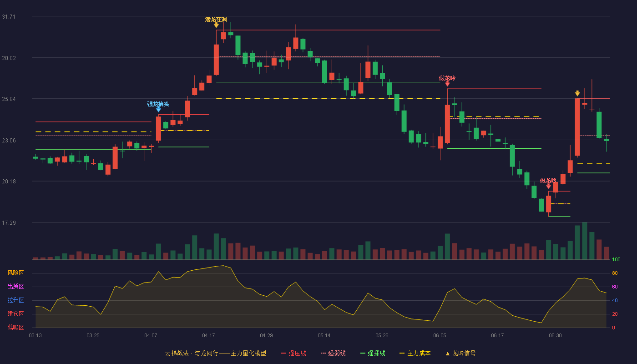Viewport: 637px width, 364px height.
Task: Toggle the 主力成本 legend entry
Action: pyautogui.click(x=415, y=353)
